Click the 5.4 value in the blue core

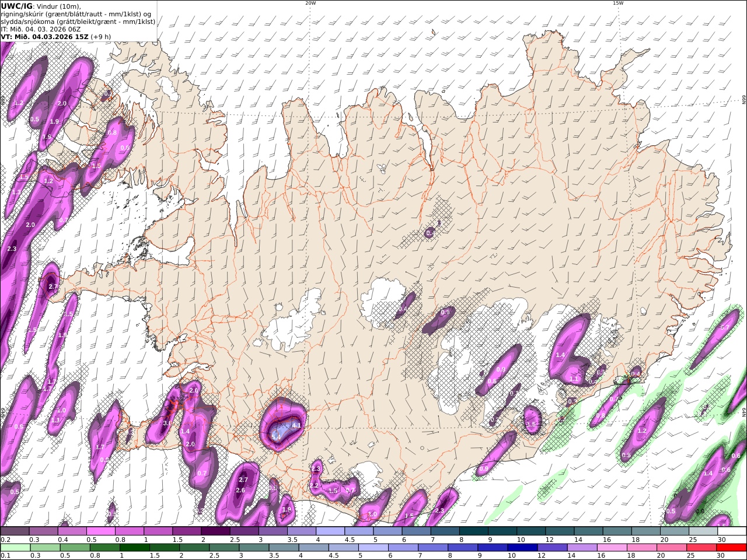(x=277, y=436)
